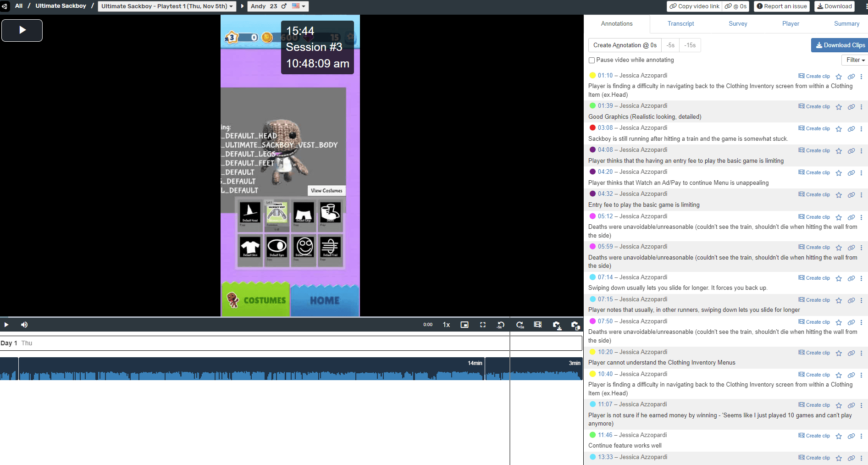Open the Filter dropdown
Screen dimensions: 868x465
pyautogui.click(x=855, y=60)
